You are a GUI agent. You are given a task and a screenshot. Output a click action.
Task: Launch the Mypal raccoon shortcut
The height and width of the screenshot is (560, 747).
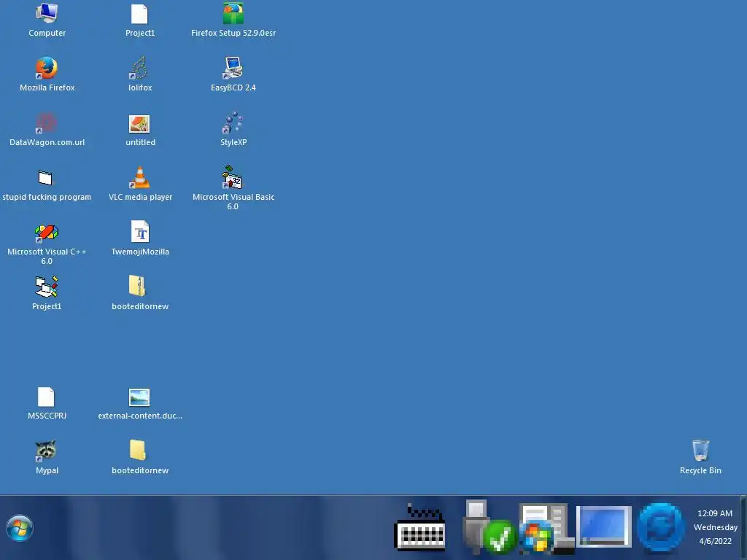coord(47,457)
